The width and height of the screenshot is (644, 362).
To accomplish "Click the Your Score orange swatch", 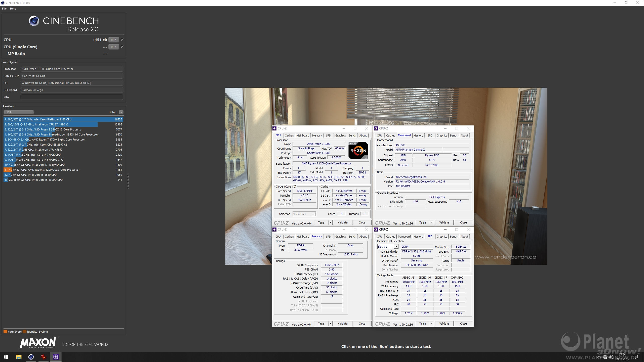I will 5,331.
